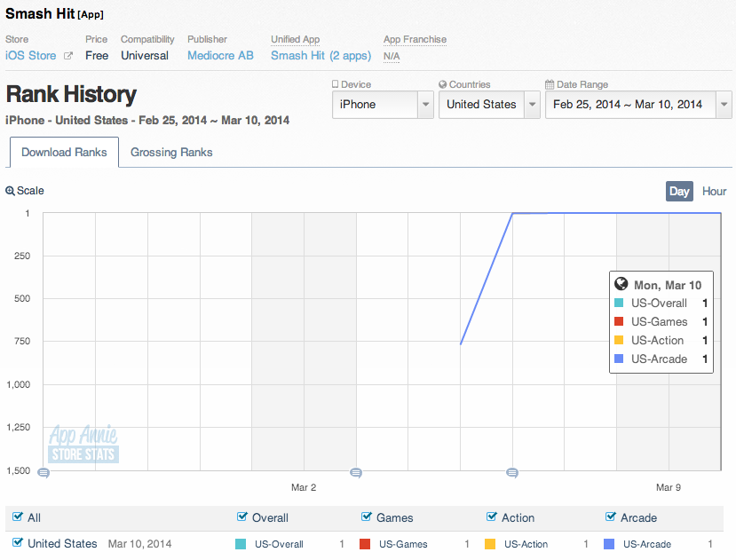Click the App Franchise N/A value
The image size is (736, 560).
tap(392, 56)
